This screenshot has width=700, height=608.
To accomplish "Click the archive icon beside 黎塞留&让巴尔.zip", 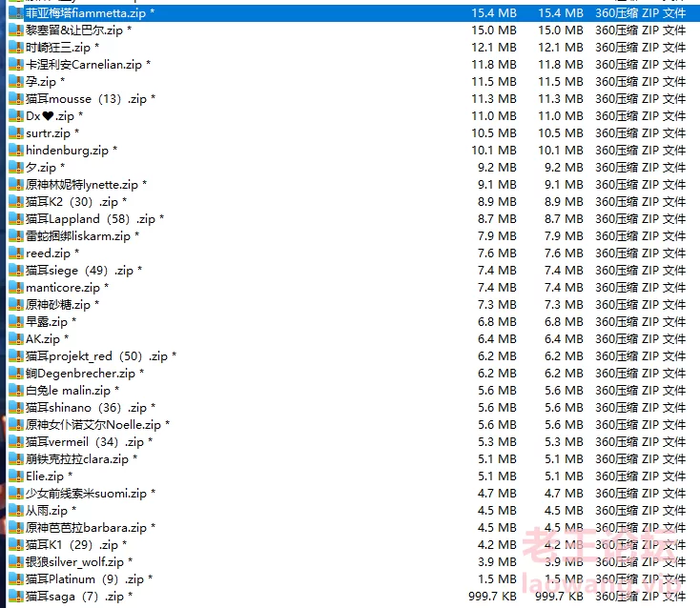I will tap(16, 30).
